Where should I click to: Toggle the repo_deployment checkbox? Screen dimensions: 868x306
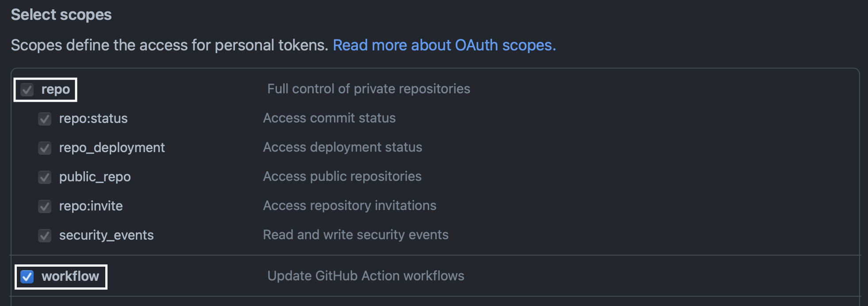(45, 148)
